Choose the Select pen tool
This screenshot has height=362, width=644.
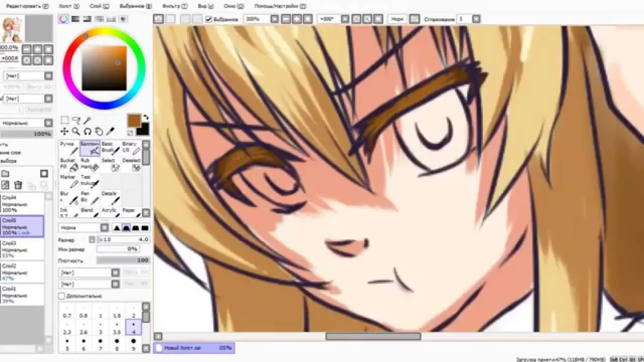[x=110, y=164]
